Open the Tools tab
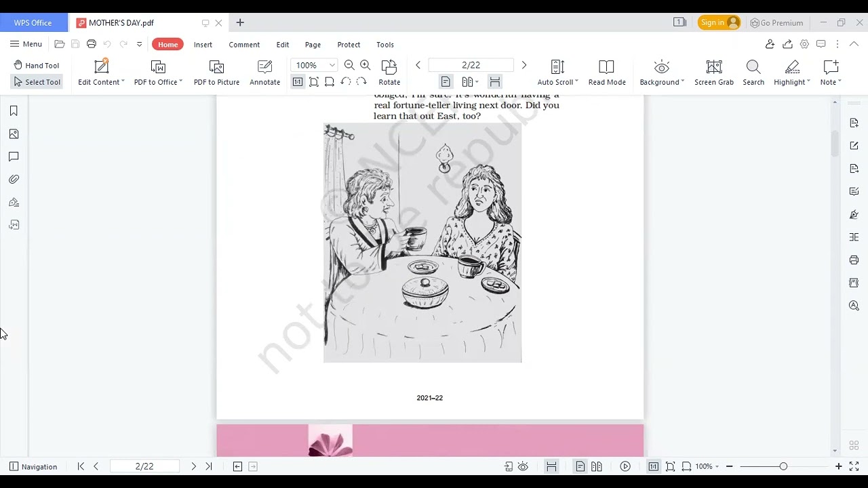Viewport: 868px width, 488px height. pos(385,45)
